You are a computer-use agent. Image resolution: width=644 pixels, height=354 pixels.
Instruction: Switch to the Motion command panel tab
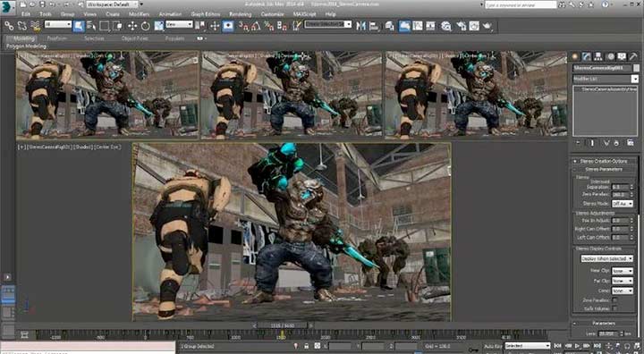(x=611, y=56)
